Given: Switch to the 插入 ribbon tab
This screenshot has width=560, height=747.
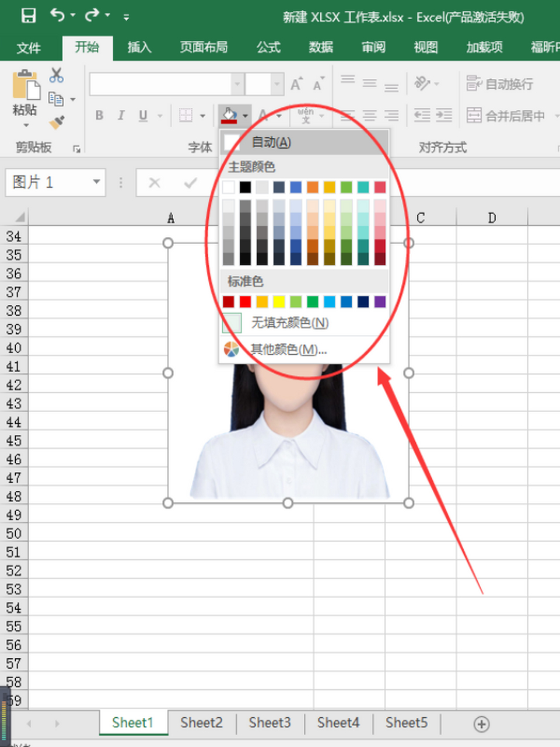Looking at the screenshot, I should pos(139,47).
